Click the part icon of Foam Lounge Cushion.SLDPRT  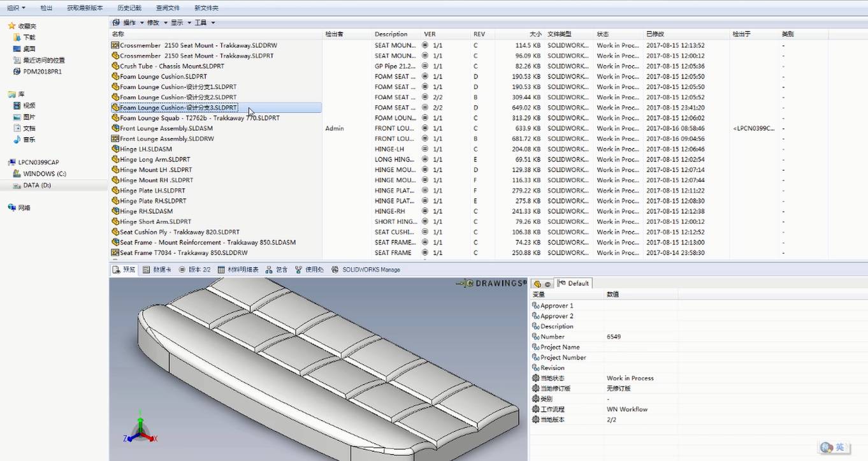coord(115,77)
